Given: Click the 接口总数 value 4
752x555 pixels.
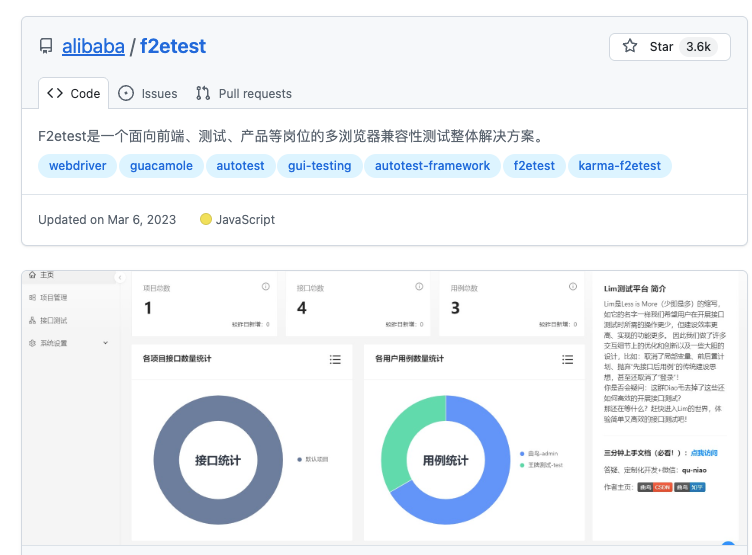Looking at the screenshot, I should click(x=302, y=308).
